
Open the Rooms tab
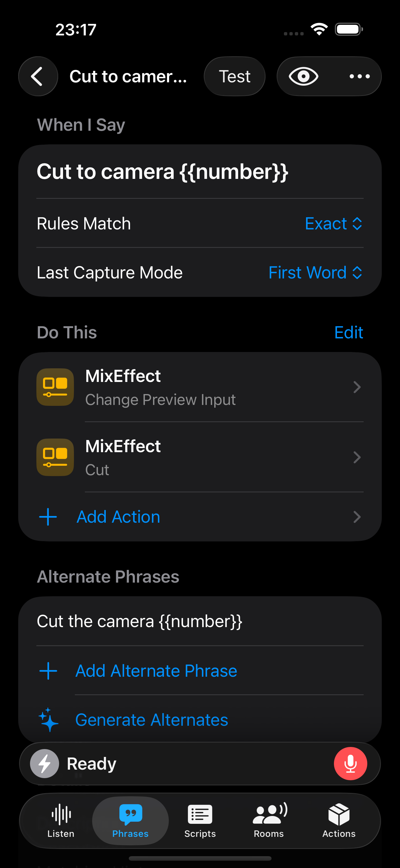[x=269, y=821]
